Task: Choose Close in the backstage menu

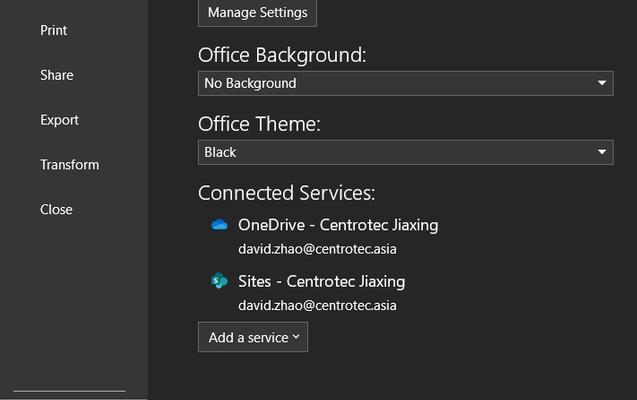Action: [x=56, y=210]
